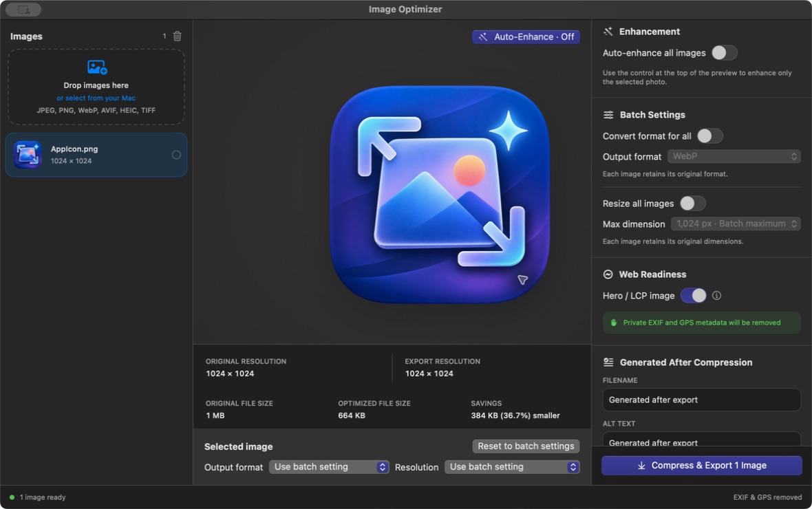Click the Alt Text field
Image resolution: width=812 pixels, height=509 pixels.
[x=702, y=440]
